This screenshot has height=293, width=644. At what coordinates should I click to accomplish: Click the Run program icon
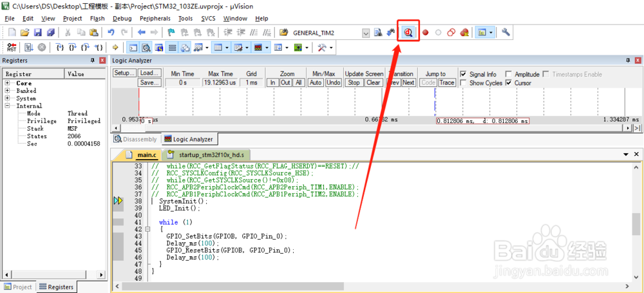tap(28, 48)
